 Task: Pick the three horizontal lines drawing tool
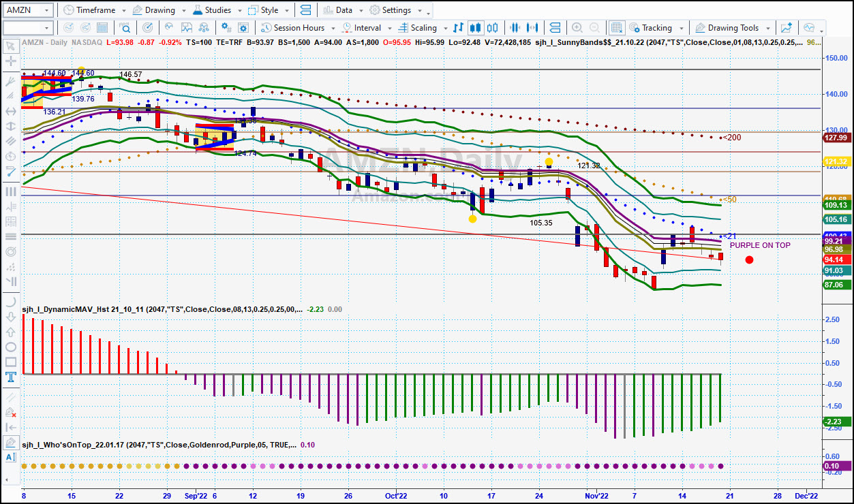(11, 236)
